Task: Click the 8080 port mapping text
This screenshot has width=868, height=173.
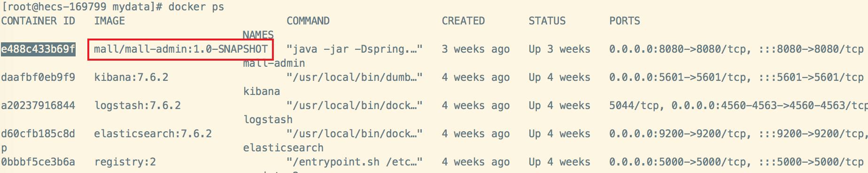Action: click(x=736, y=49)
